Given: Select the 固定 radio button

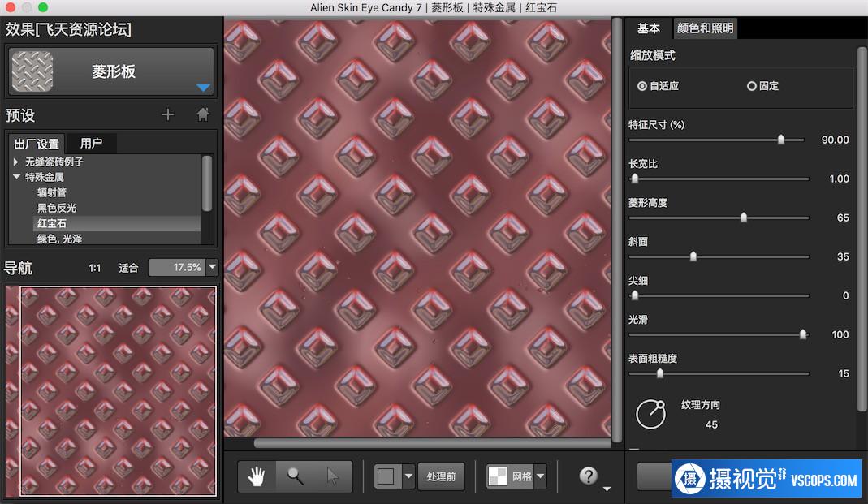Looking at the screenshot, I should (751, 86).
